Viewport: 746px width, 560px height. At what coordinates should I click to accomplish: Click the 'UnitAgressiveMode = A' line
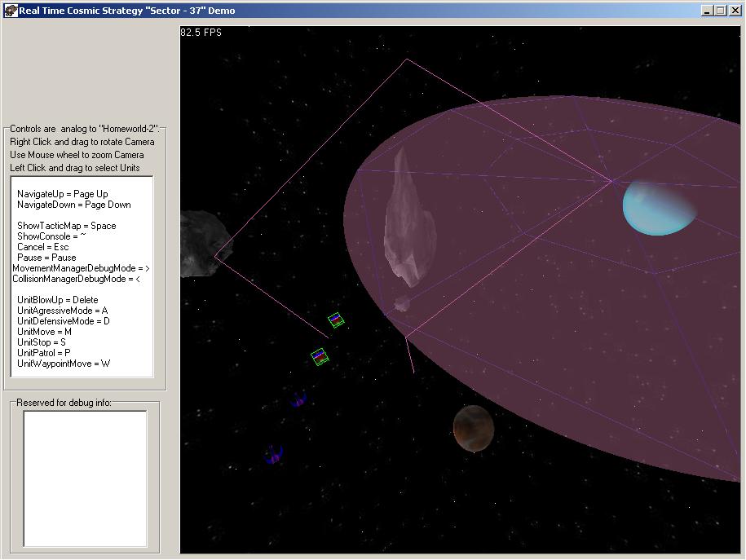click(x=62, y=311)
